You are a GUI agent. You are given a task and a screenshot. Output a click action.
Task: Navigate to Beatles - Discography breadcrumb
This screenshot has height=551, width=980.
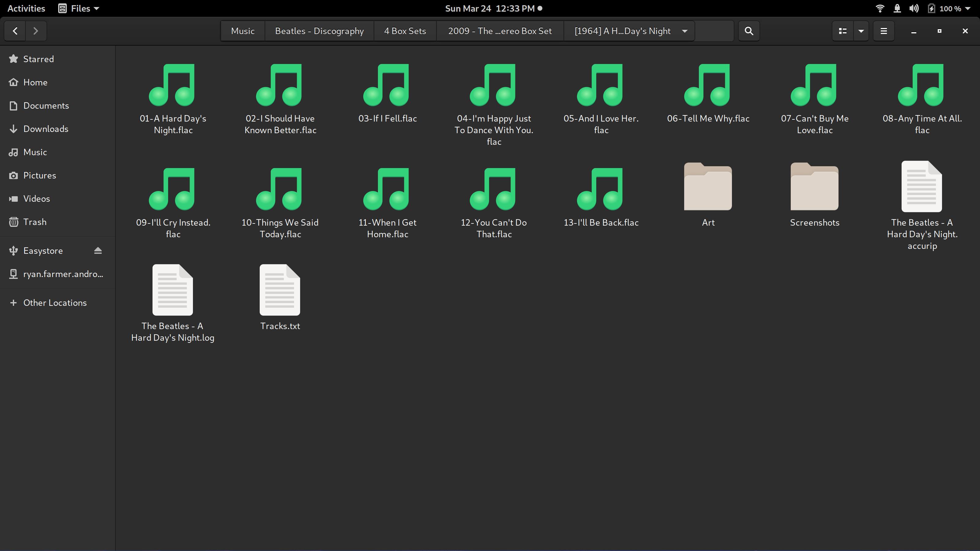319,31
